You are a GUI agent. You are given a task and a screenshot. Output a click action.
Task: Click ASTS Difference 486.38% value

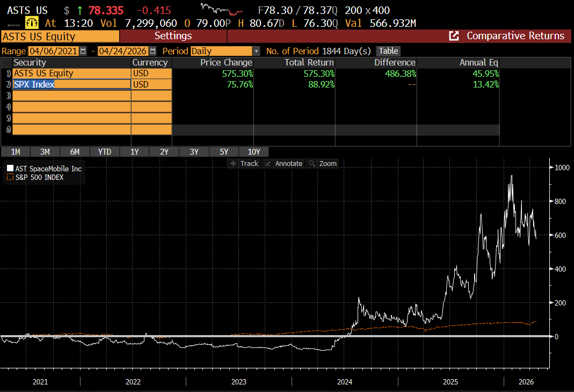click(x=401, y=74)
